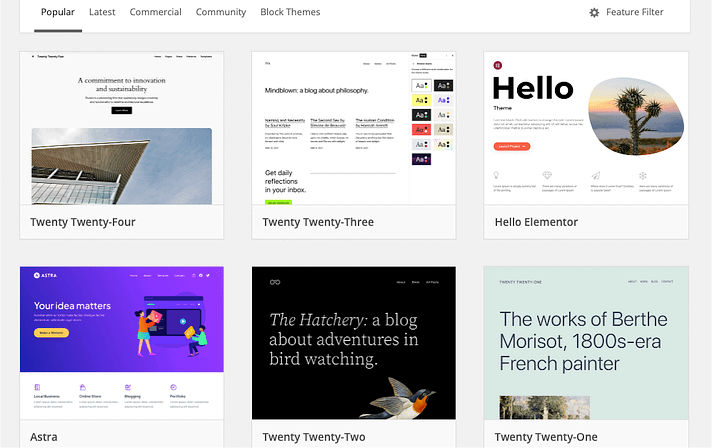Click the dark purple Aa style swatch
This screenshot has height=448, width=712.
421,159
